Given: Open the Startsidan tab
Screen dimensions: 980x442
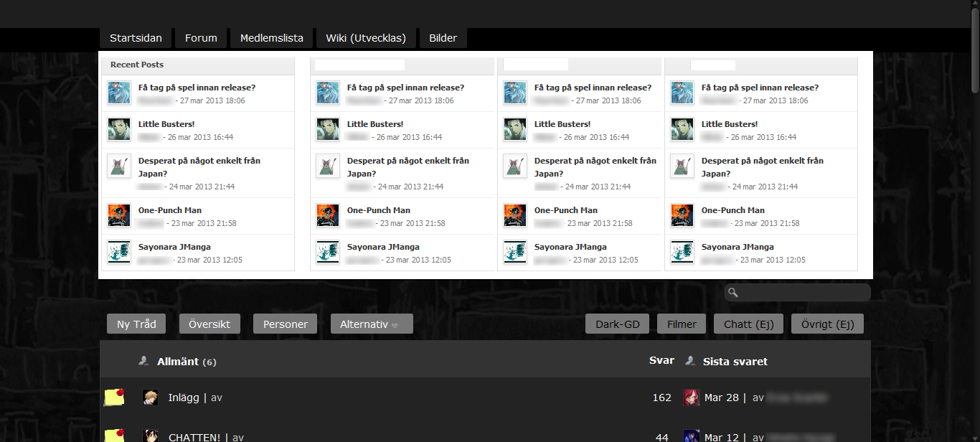Looking at the screenshot, I should pyautogui.click(x=136, y=38).
